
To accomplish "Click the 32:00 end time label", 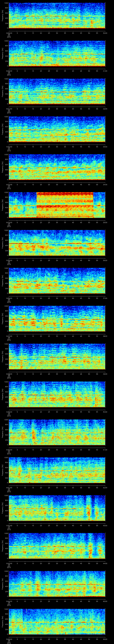I will (x=105, y=109).
